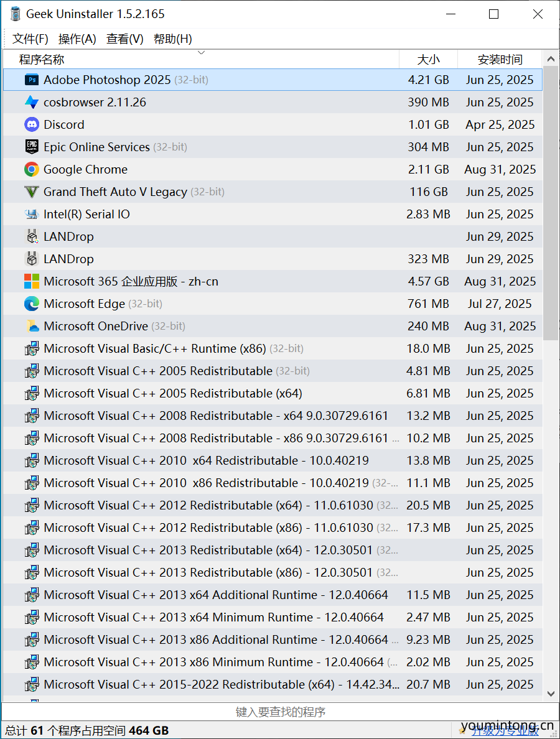Click the Microsoft OneDrive icon
Viewport: 560px width, 739px height.
click(32, 326)
